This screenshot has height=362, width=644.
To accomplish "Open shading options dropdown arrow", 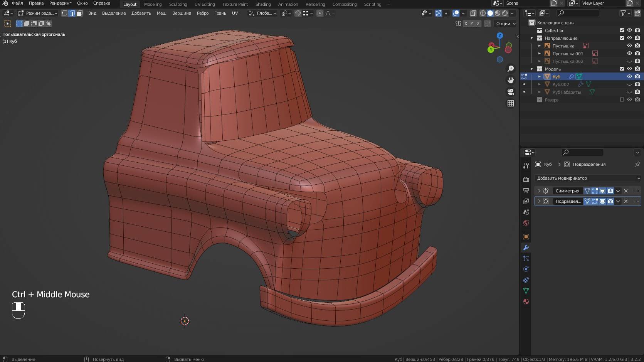I will pos(512,13).
